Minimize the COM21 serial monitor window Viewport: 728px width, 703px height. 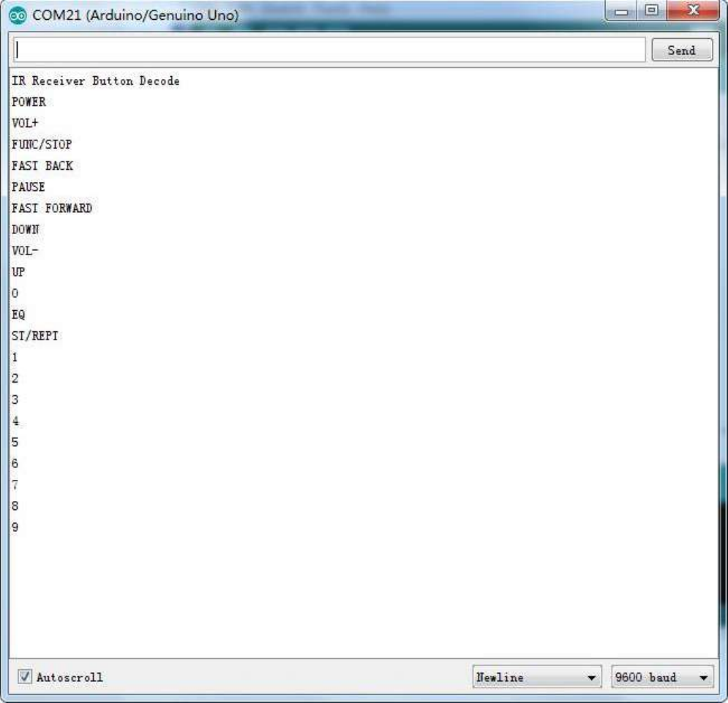621,12
